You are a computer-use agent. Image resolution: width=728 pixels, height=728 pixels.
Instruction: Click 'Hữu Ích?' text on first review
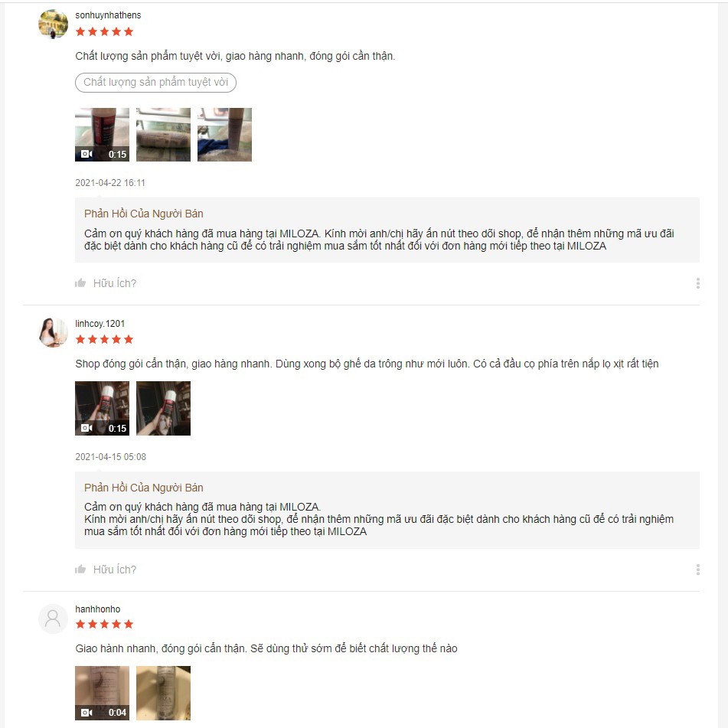115,283
